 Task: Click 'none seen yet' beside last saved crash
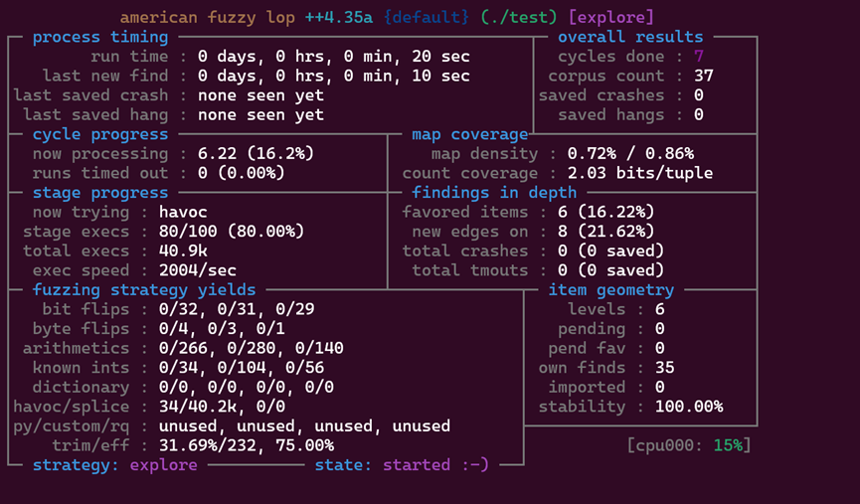[x=261, y=95]
